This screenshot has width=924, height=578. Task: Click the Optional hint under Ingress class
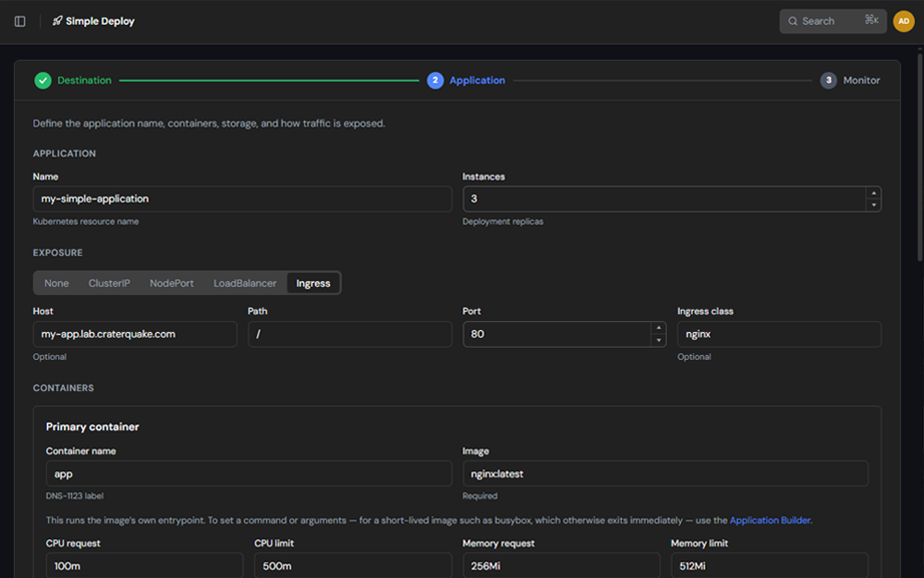point(694,357)
